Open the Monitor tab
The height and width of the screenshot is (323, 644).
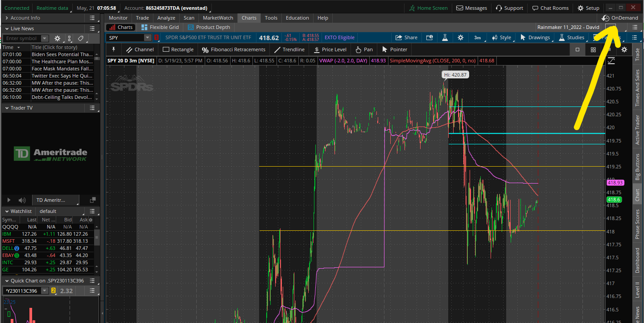tap(118, 18)
